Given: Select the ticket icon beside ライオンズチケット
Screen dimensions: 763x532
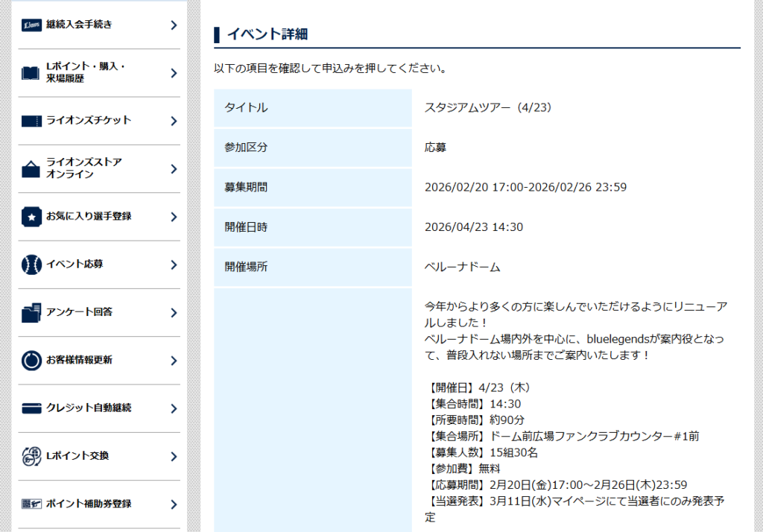Looking at the screenshot, I should coord(31,121).
